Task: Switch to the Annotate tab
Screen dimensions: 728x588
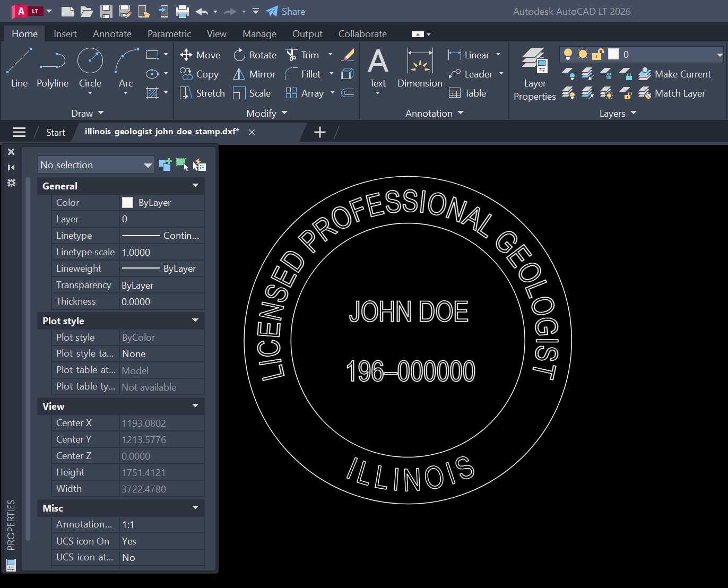Action: 112,34
